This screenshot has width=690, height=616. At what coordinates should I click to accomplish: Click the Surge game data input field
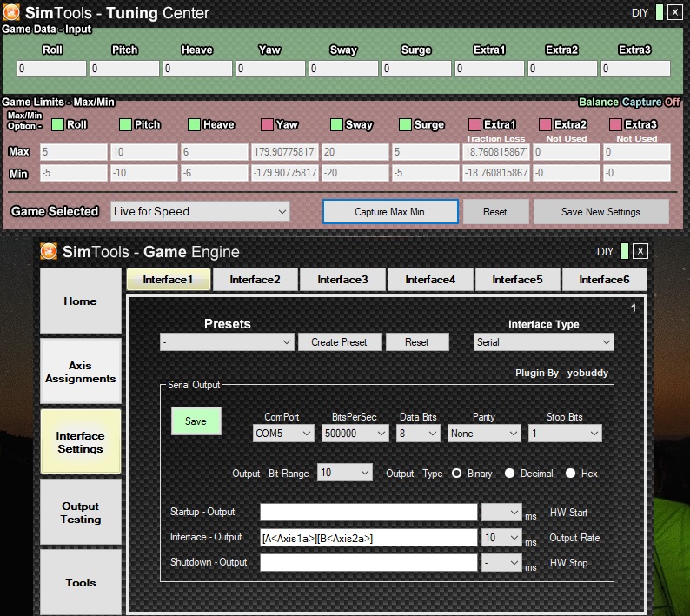pyautogui.click(x=416, y=69)
